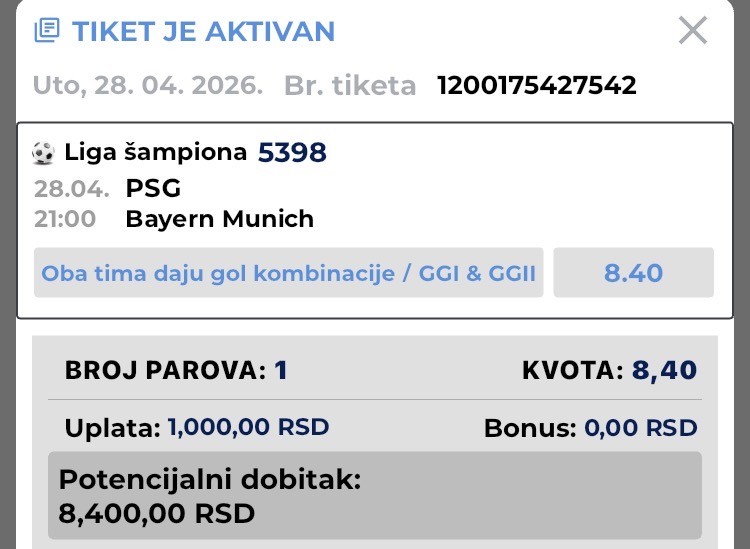Screen dimensions: 750x549
Task: Click the Br. tiketa label
Action: [350, 85]
